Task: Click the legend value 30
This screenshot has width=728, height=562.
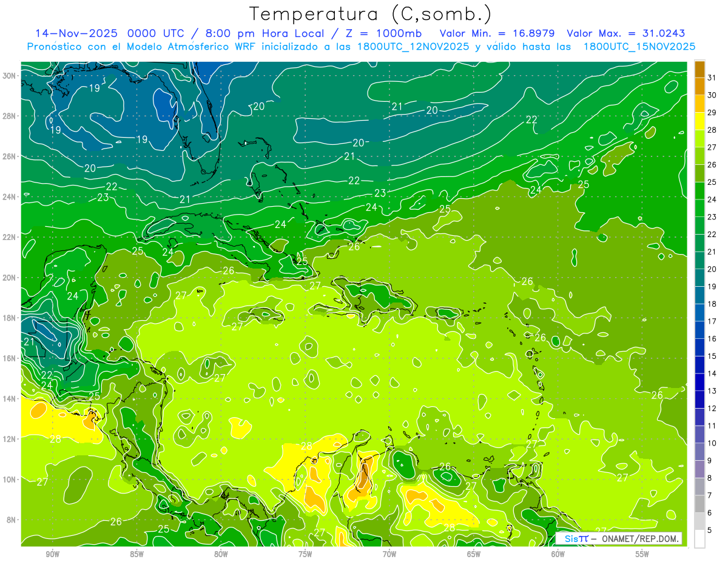Action: 712,95
